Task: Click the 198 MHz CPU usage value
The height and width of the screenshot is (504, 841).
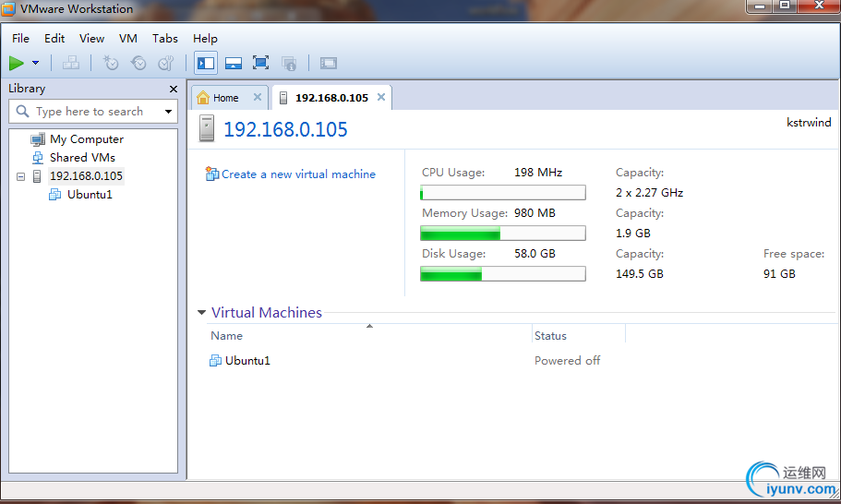Action: (538, 173)
